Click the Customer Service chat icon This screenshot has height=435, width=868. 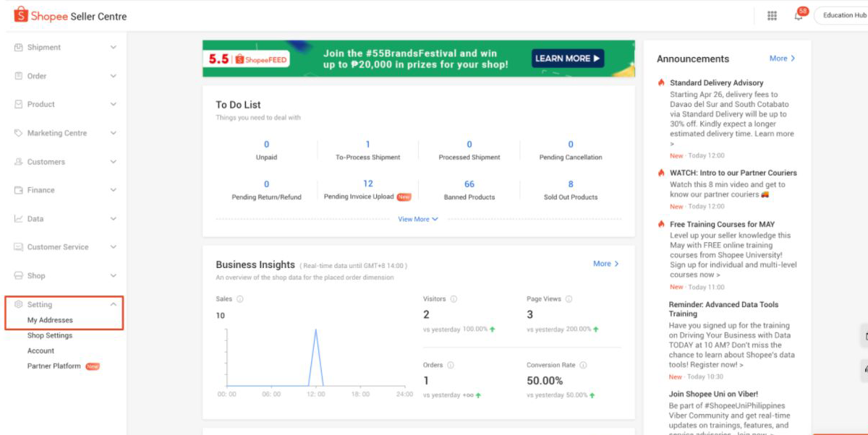coord(16,247)
